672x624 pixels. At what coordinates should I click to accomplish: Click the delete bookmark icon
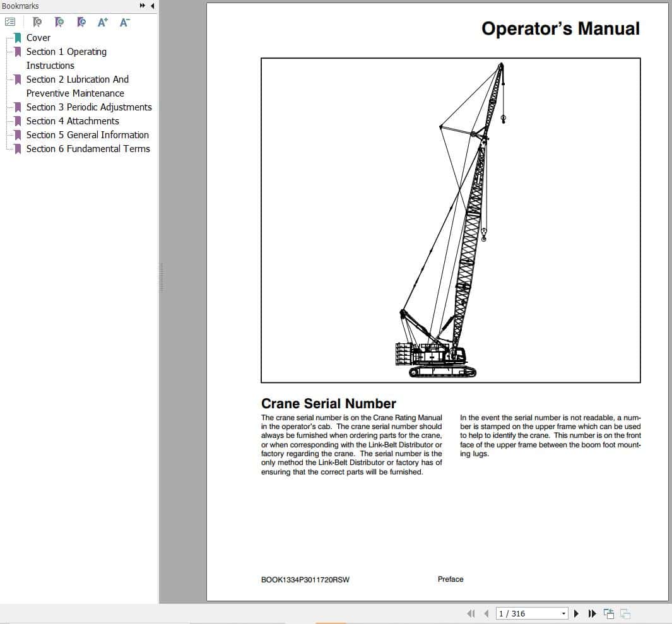(x=37, y=21)
